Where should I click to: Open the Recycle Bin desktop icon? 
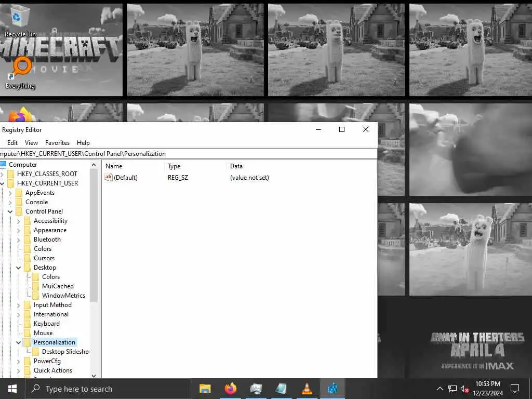tap(20, 22)
